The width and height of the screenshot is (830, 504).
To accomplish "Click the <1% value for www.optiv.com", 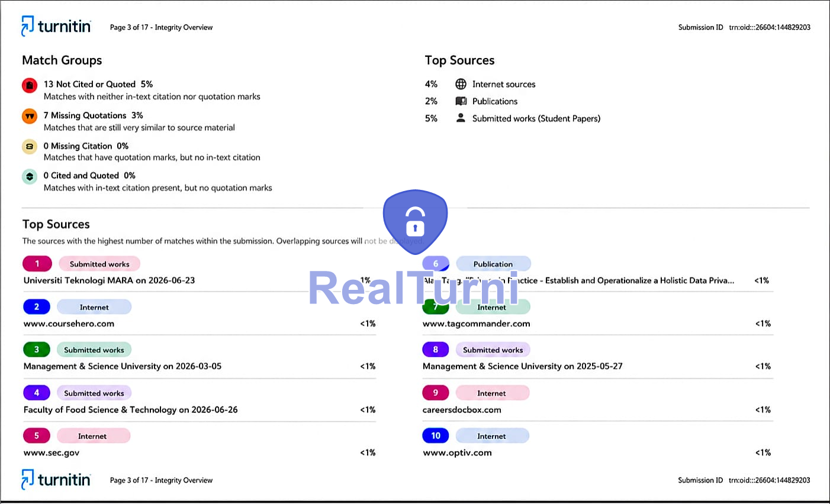I will (763, 453).
